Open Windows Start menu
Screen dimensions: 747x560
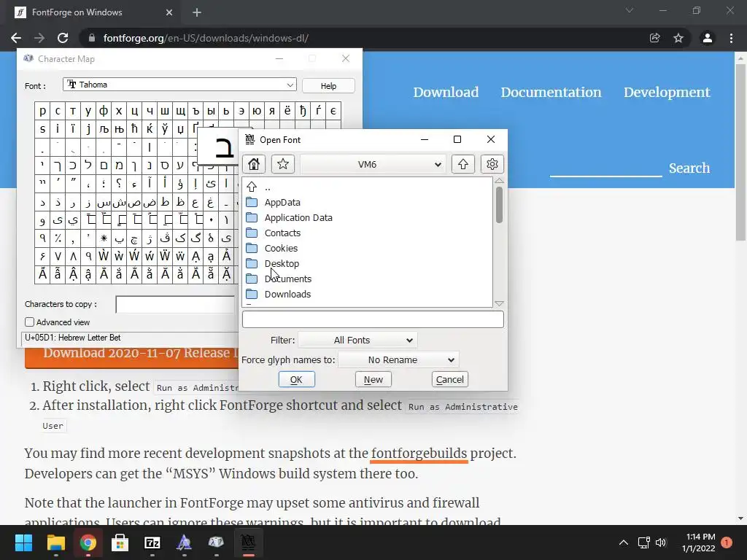click(x=23, y=542)
